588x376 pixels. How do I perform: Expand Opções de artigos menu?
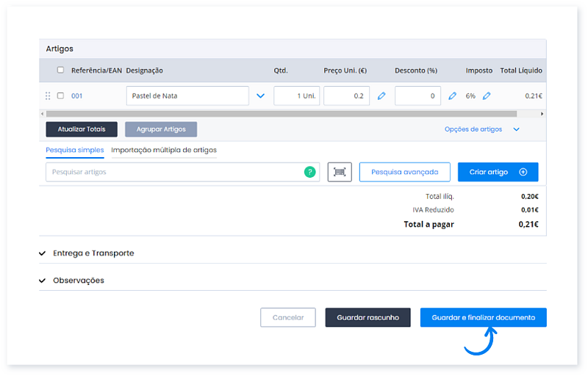click(481, 129)
